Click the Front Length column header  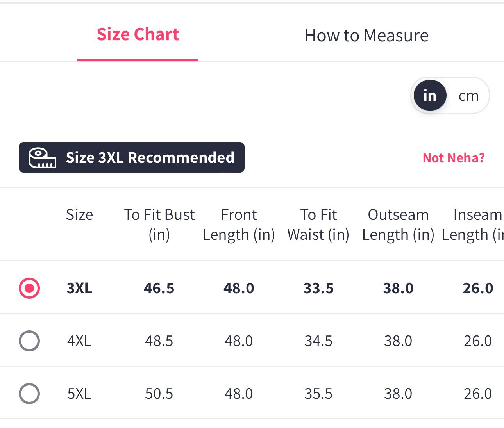click(239, 225)
